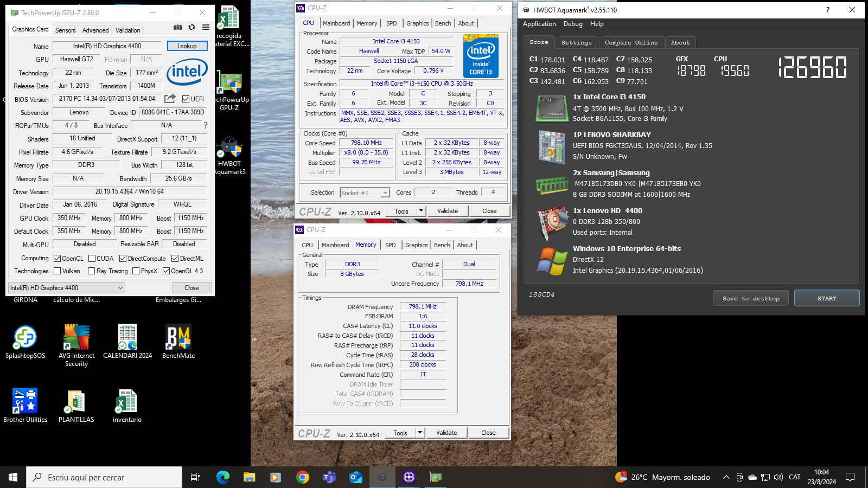Click the Bus Interface question mark icon
This screenshot has width=868, height=488.
click(x=206, y=125)
